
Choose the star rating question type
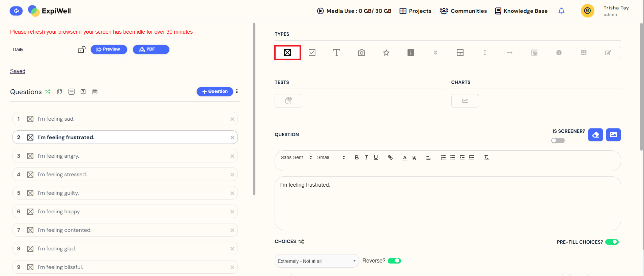click(386, 53)
